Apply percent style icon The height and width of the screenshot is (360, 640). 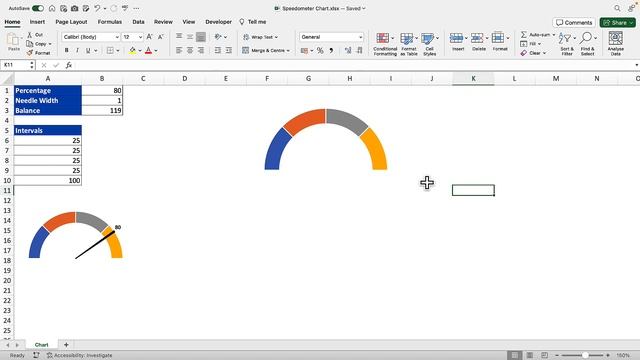[320, 51]
